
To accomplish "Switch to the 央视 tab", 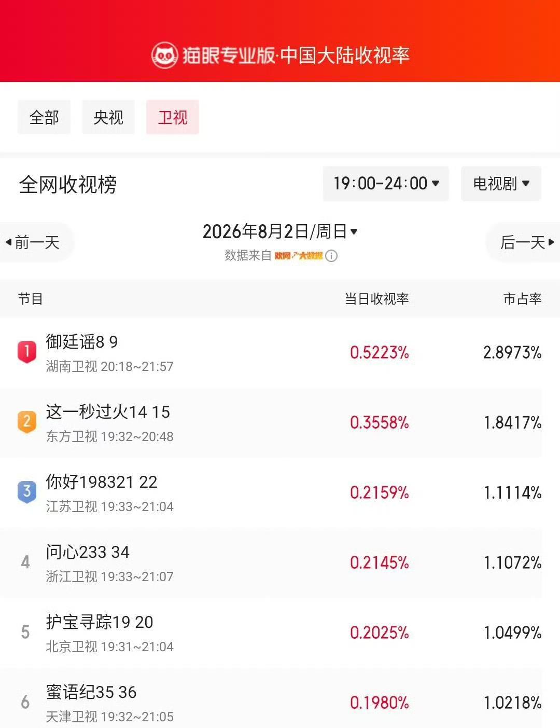I will (x=108, y=117).
